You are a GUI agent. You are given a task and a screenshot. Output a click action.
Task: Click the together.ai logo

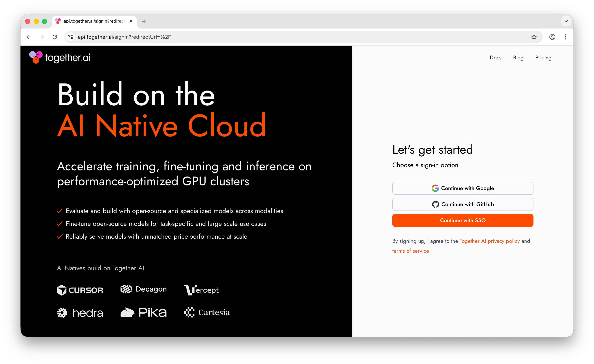(60, 57)
